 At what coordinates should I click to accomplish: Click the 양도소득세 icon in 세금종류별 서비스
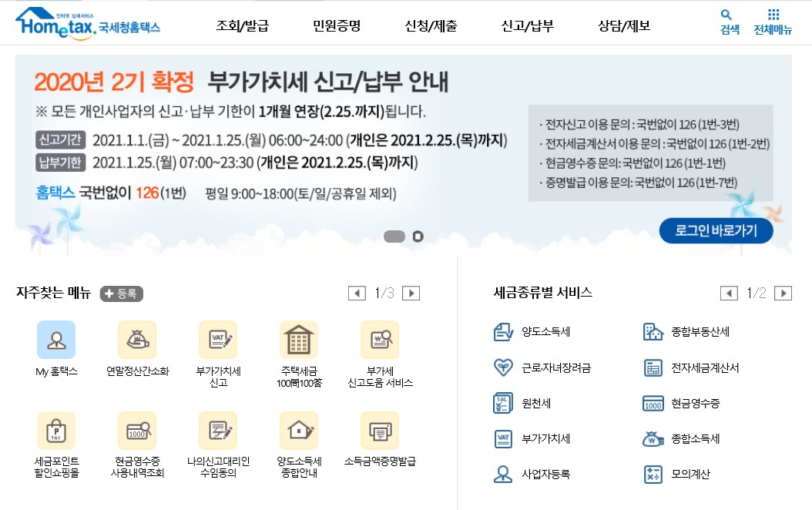pos(503,332)
